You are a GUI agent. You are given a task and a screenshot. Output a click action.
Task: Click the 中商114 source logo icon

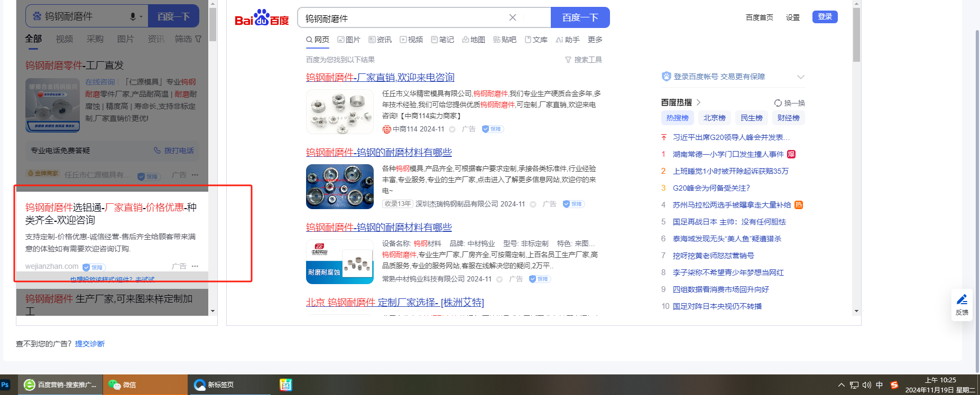(386, 129)
